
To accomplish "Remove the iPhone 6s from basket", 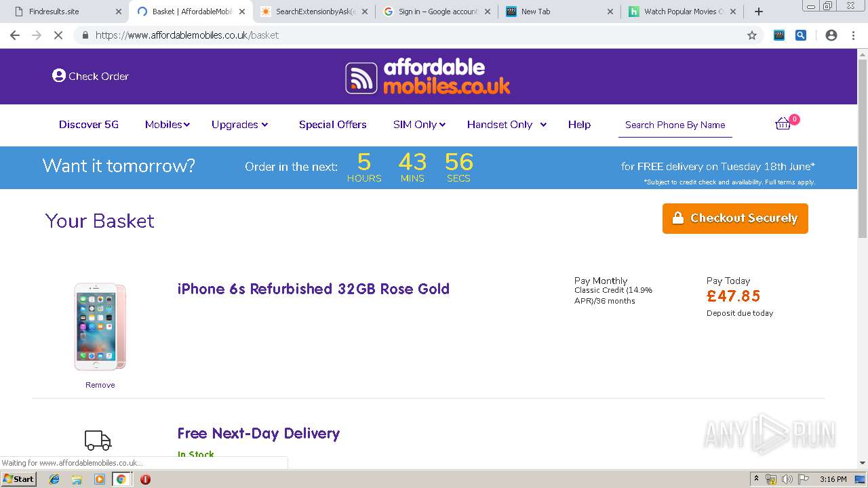I will 100,385.
